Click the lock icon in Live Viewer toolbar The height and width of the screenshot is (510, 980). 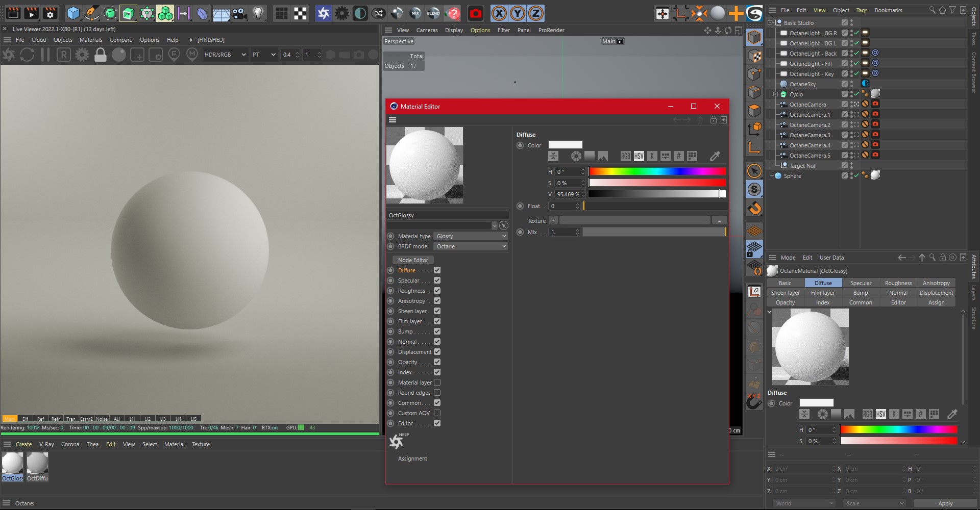coord(101,55)
